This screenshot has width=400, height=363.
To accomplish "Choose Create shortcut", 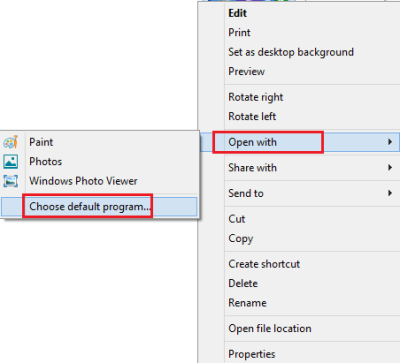I will click(264, 264).
